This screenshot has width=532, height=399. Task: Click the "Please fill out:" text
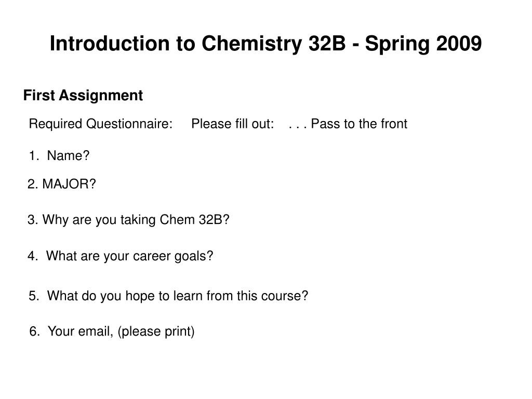(x=233, y=124)
